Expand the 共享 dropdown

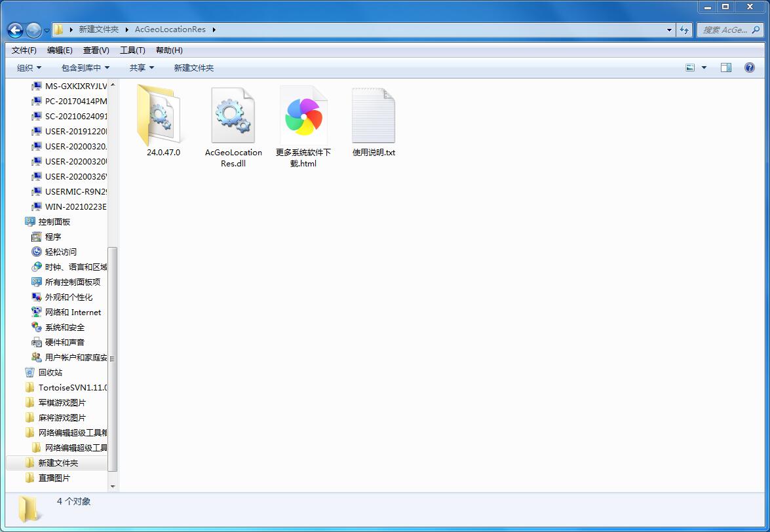142,67
